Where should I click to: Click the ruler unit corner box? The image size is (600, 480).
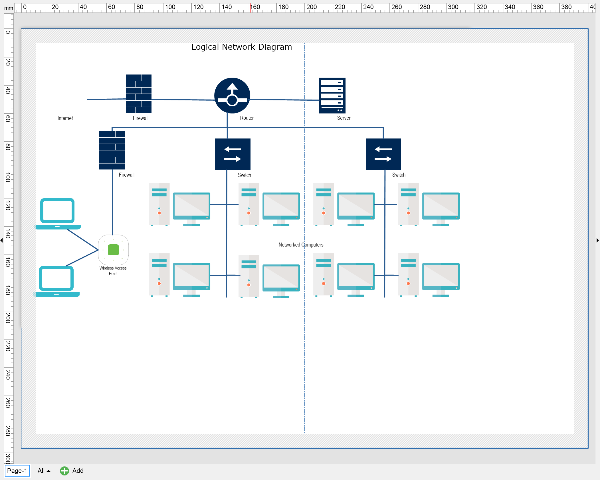tap(8, 8)
